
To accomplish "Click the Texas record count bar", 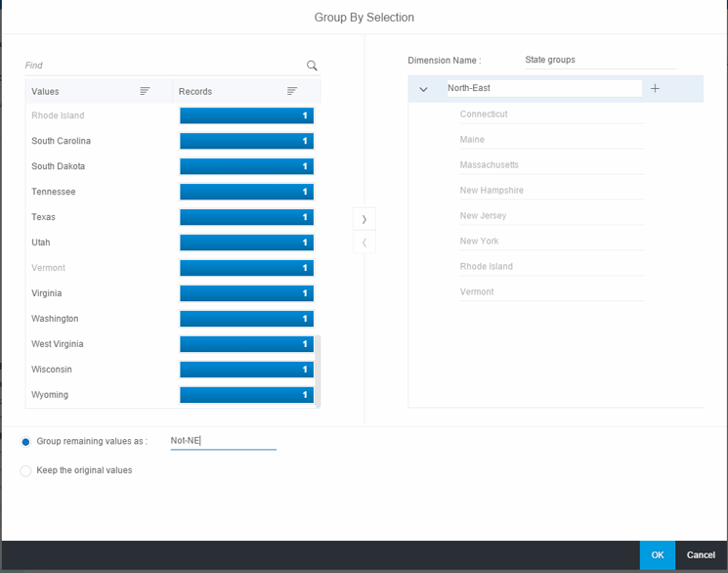I will click(246, 217).
